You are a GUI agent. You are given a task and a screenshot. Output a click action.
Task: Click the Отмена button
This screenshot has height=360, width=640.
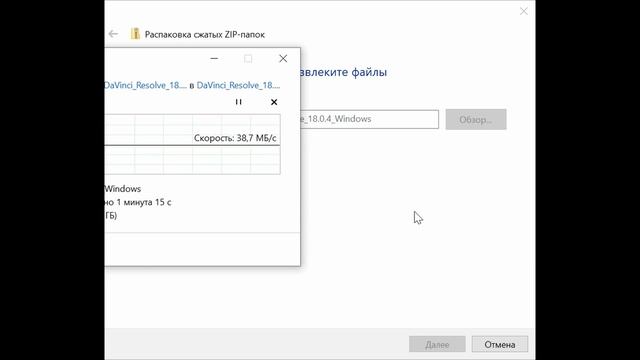[500, 344]
